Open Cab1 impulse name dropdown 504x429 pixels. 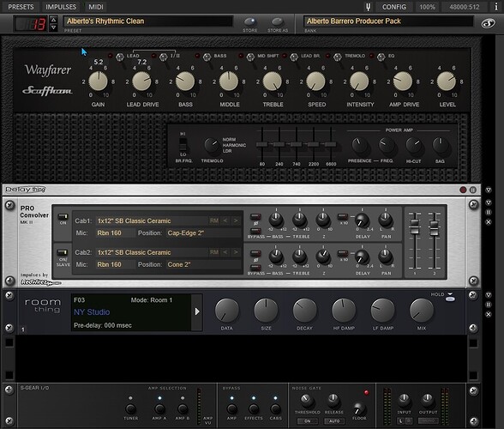click(152, 221)
